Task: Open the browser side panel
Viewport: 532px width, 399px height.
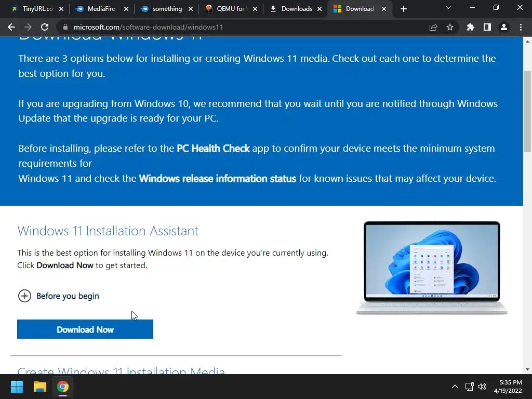Action: pos(487,27)
